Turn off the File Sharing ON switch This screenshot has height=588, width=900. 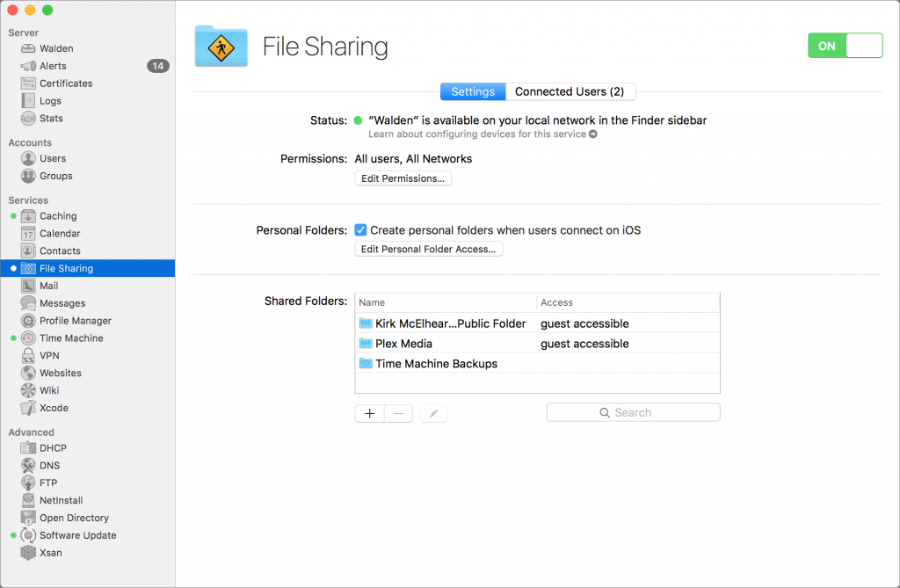pyautogui.click(x=845, y=46)
